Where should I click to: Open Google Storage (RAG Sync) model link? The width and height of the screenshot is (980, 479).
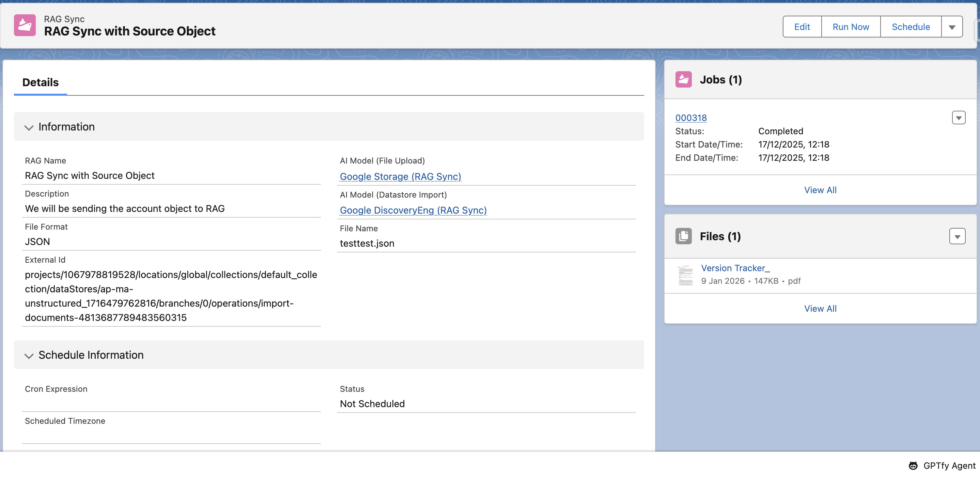point(400,176)
